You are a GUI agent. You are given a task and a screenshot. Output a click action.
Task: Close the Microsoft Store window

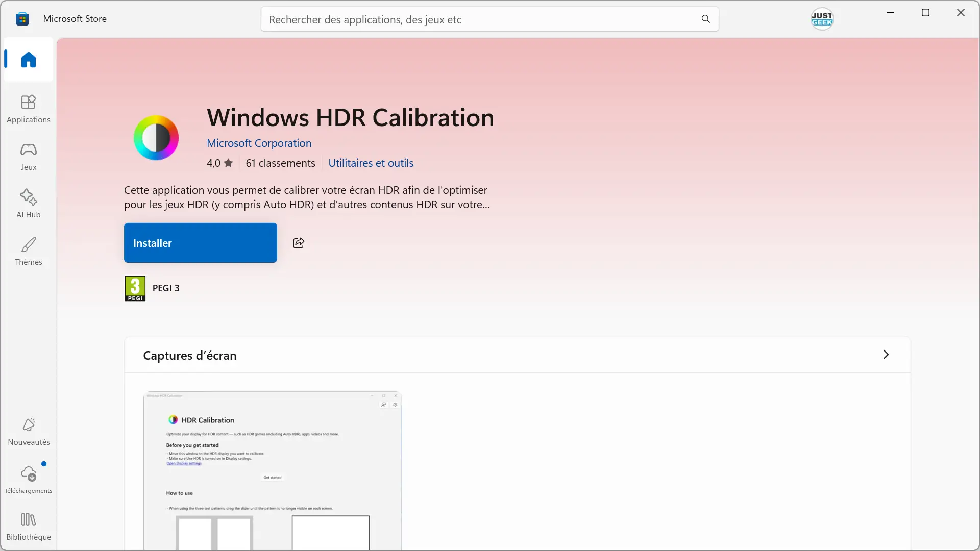(x=961, y=13)
